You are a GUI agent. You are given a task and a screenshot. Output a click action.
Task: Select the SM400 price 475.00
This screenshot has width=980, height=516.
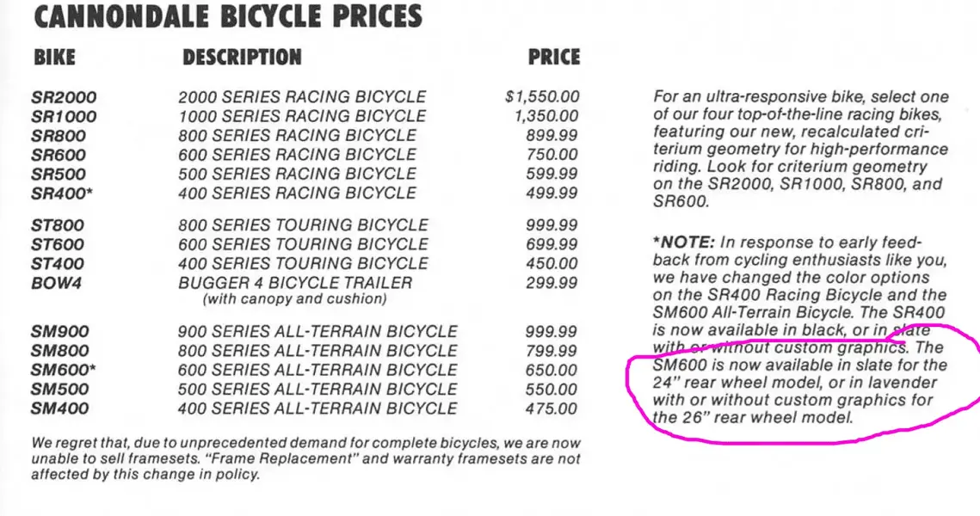coord(552,408)
